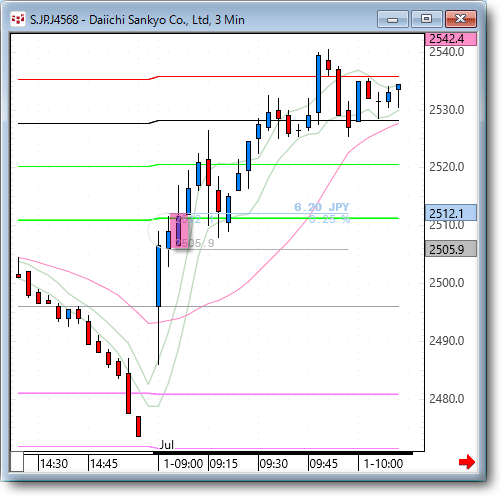The width and height of the screenshot is (504, 499).
Task: Click the blue 2512.1 price marker
Action: tap(451, 213)
